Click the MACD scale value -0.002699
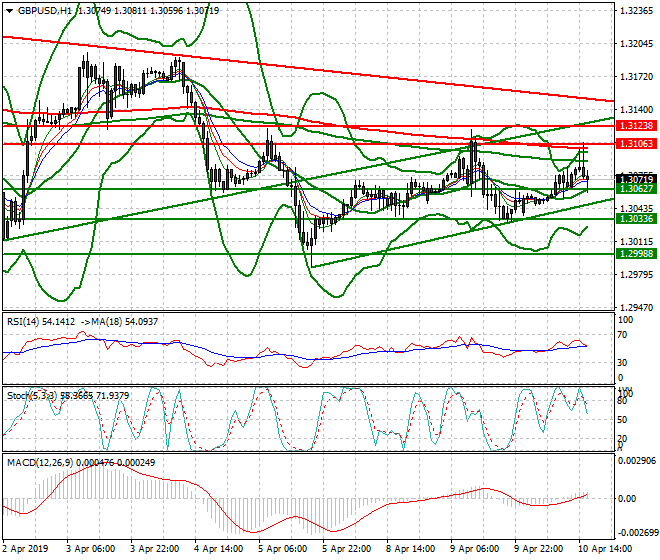 click(636, 533)
